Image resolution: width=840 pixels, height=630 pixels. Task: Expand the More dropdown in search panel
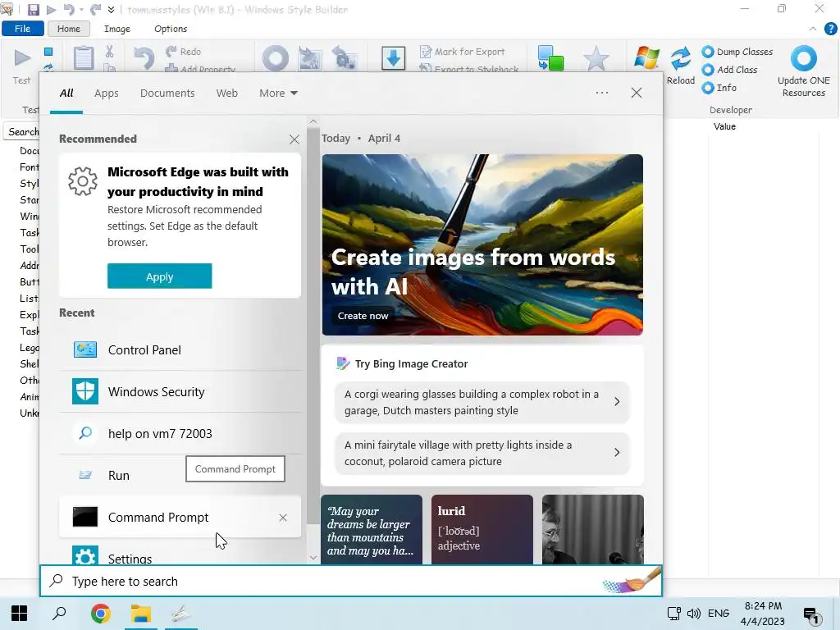click(x=278, y=94)
